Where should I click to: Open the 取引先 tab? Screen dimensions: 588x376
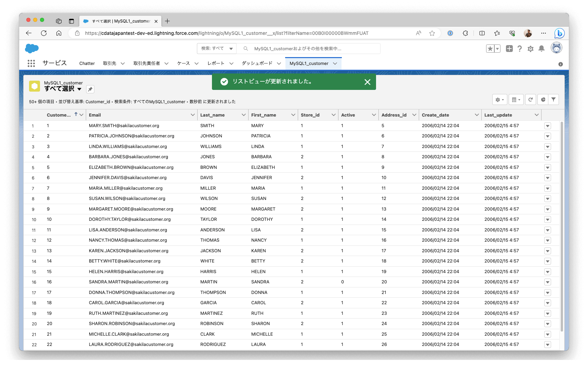tap(110, 64)
